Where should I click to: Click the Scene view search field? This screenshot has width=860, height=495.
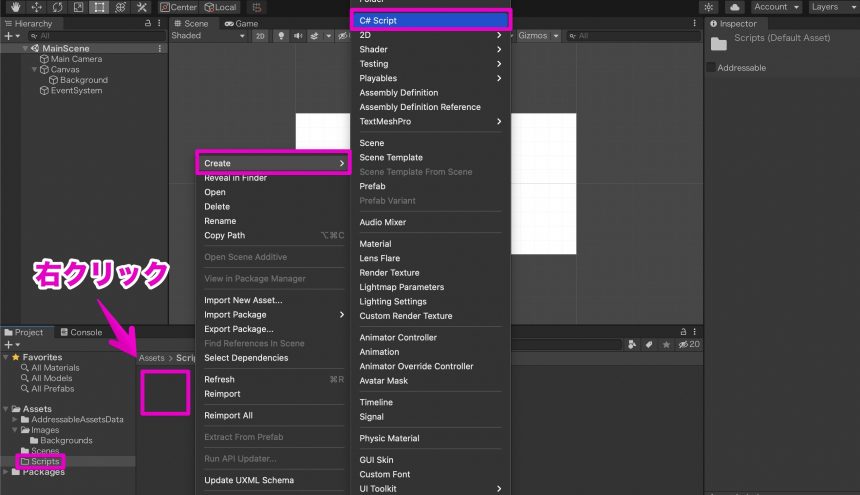633,36
